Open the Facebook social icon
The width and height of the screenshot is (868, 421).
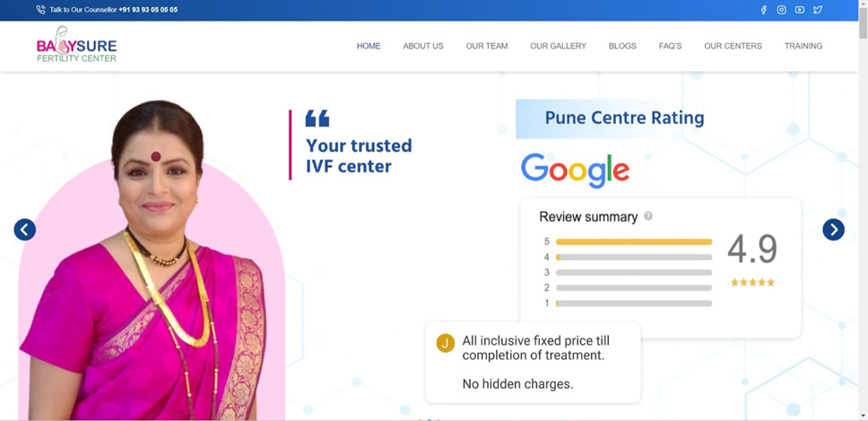[x=763, y=9]
